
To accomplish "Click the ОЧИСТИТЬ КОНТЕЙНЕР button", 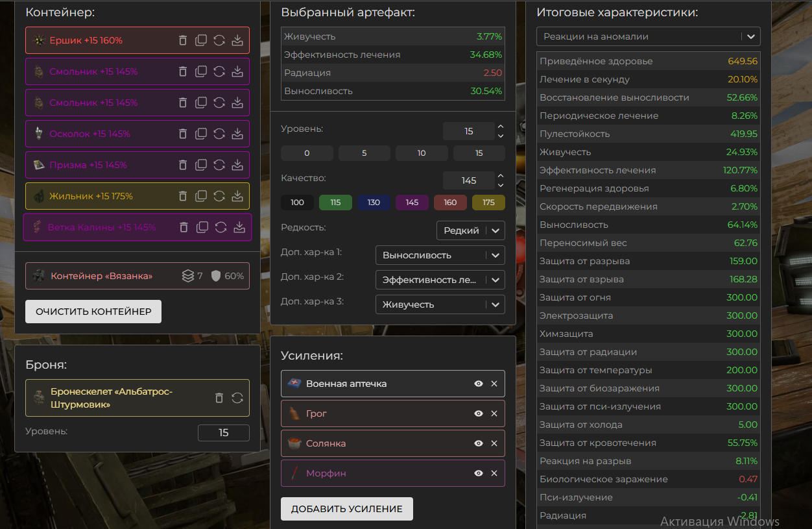I will click(x=93, y=312).
